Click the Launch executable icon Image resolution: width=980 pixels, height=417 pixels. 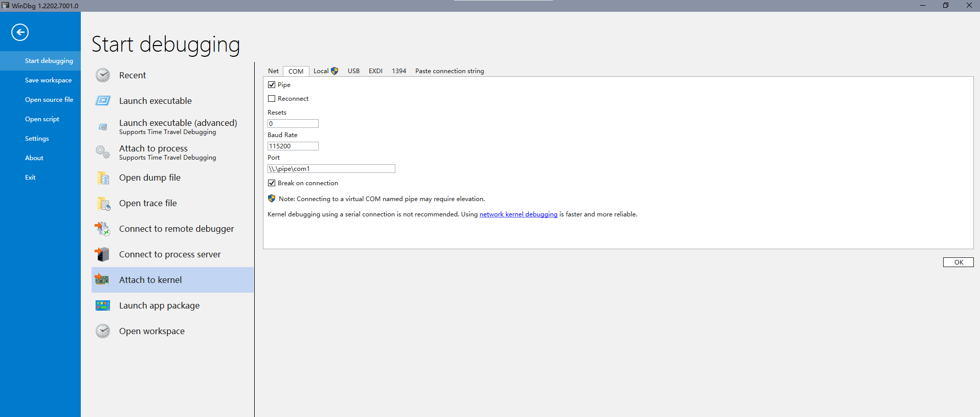tap(103, 101)
